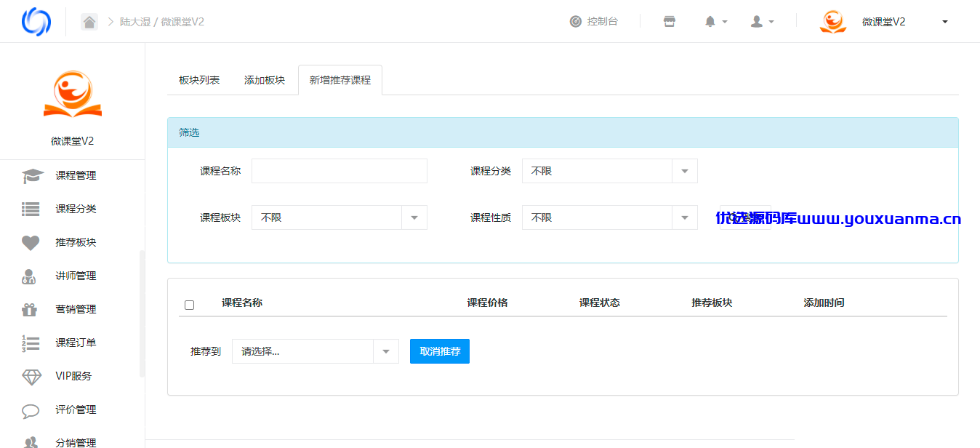Click the 控制台 link
The image size is (980, 448).
pyautogui.click(x=602, y=22)
